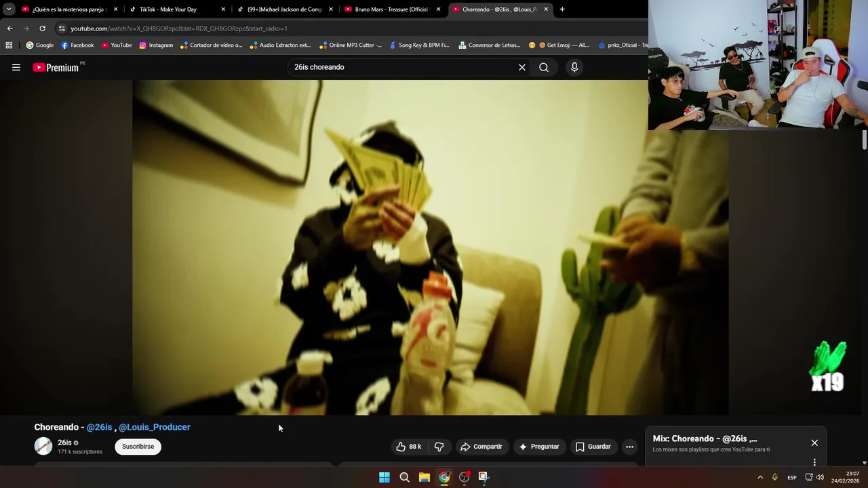Open more actions three-dot button
Image resolution: width=868 pixels, height=488 pixels.
629,447
